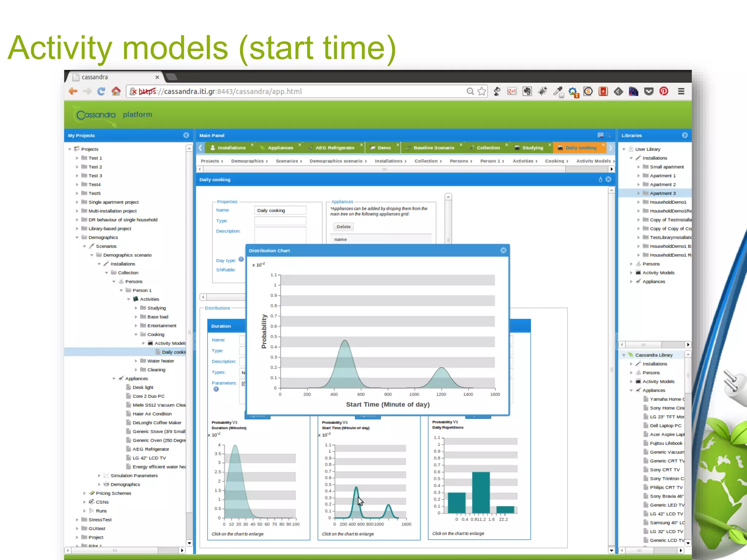Open the browser hamburger menu
This screenshot has height=560, width=747.
pos(681,91)
